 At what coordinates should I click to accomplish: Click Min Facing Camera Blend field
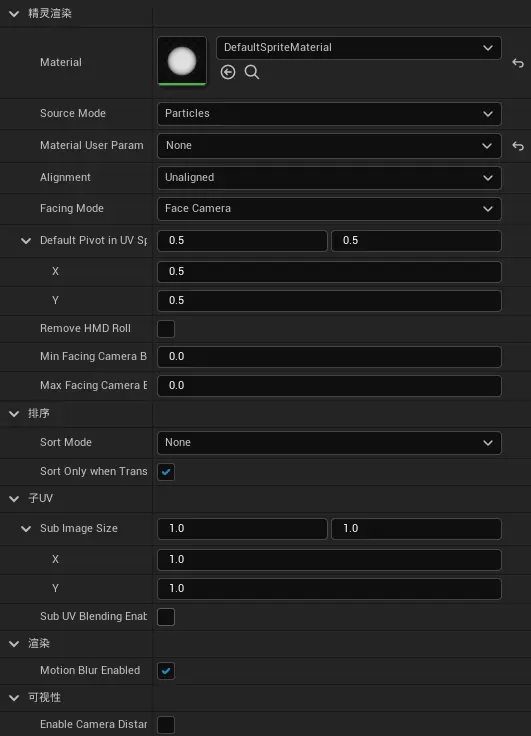[329, 357]
